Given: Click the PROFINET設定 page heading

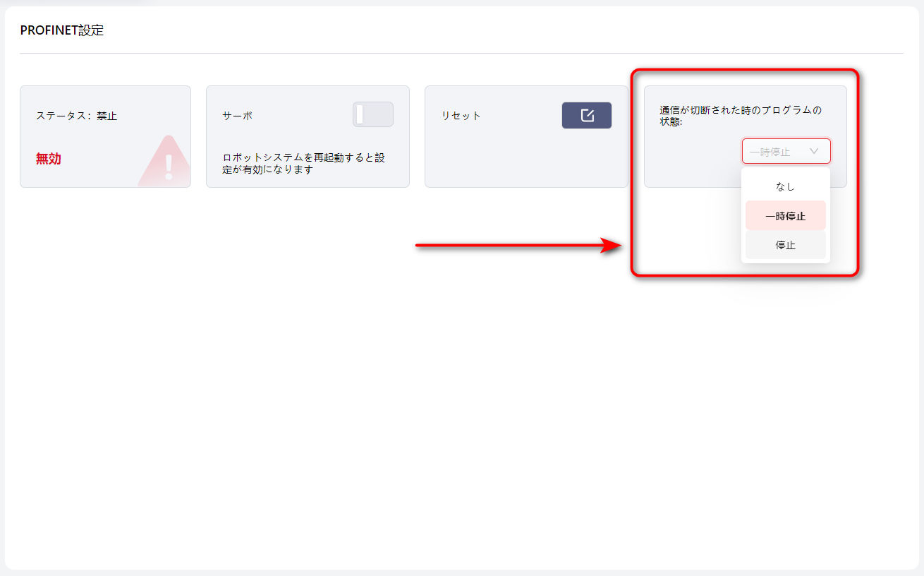Looking at the screenshot, I should point(62,30).
